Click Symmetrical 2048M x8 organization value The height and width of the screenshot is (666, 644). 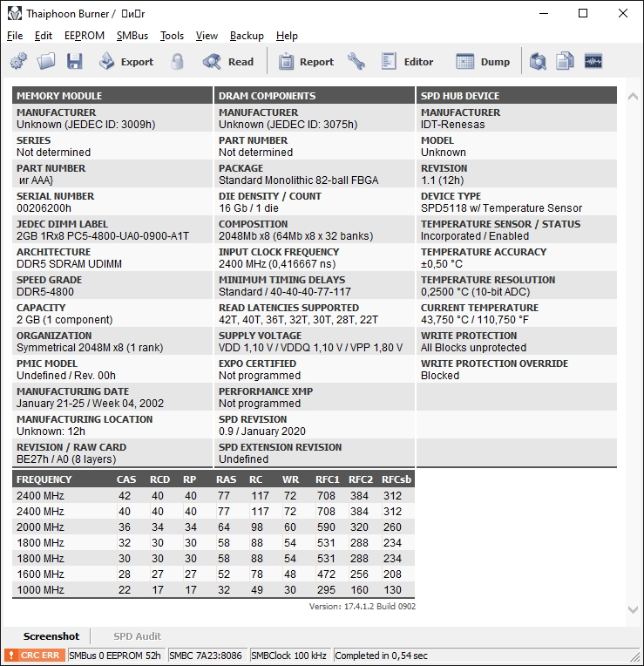click(x=90, y=348)
